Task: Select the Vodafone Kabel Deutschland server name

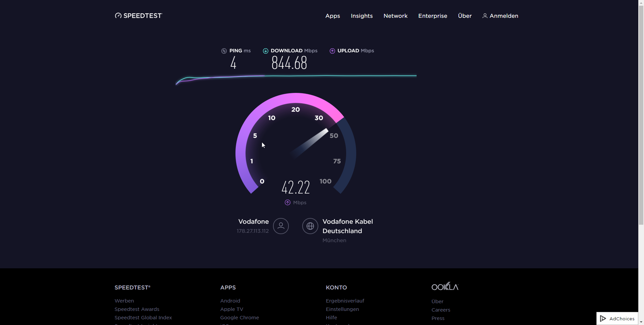Action: [347, 226]
